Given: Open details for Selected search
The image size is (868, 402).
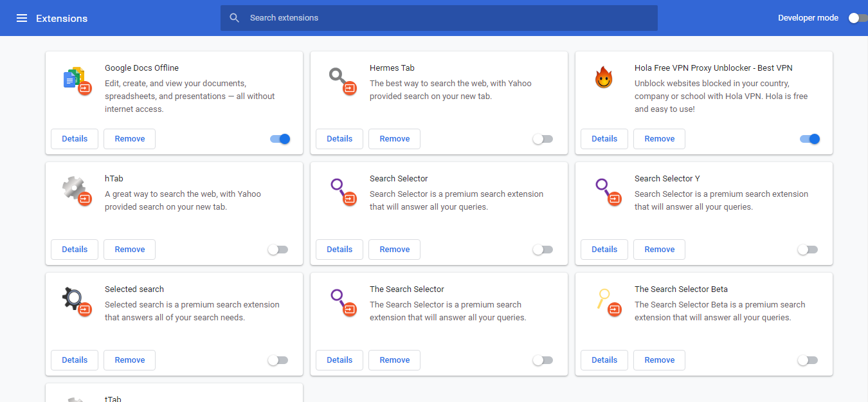Looking at the screenshot, I should click(74, 360).
